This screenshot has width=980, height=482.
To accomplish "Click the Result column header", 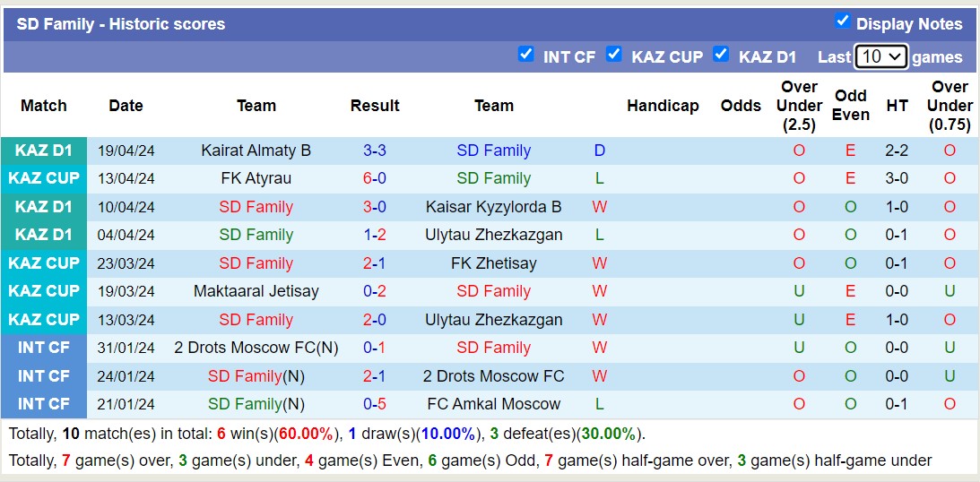I will tap(375, 106).
